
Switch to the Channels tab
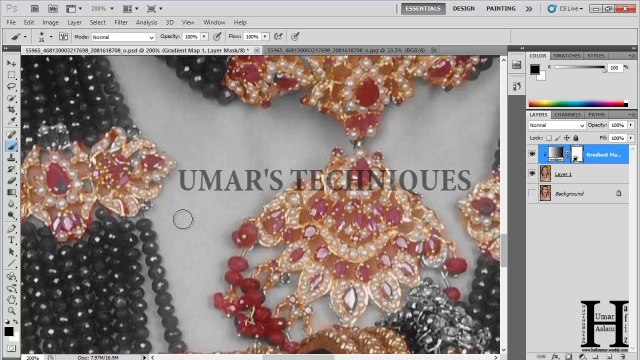(x=567, y=115)
